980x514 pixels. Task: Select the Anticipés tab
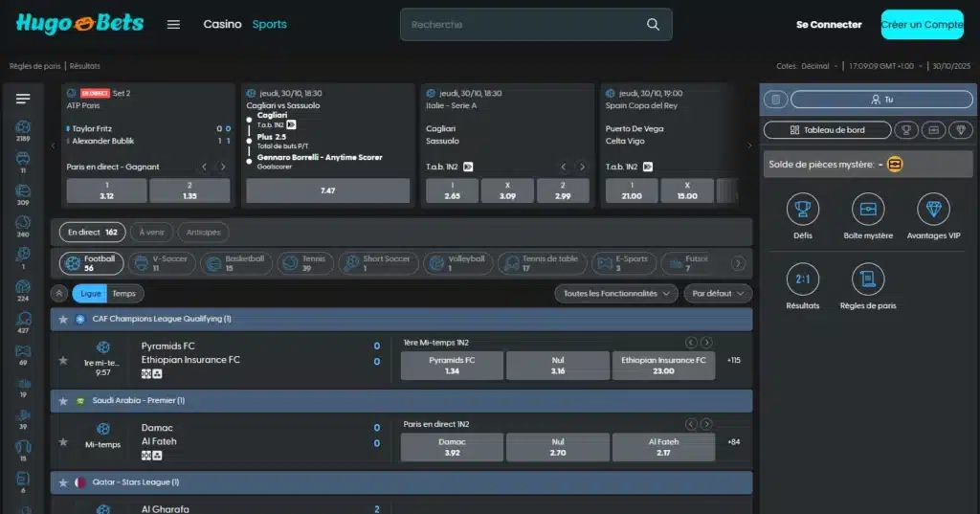[203, 232]
